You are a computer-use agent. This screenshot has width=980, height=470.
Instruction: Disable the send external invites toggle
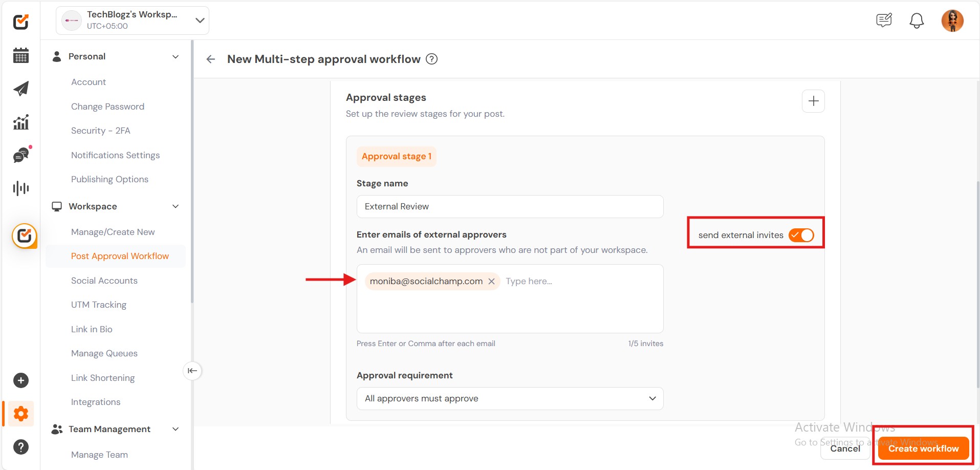pos(801,235)
